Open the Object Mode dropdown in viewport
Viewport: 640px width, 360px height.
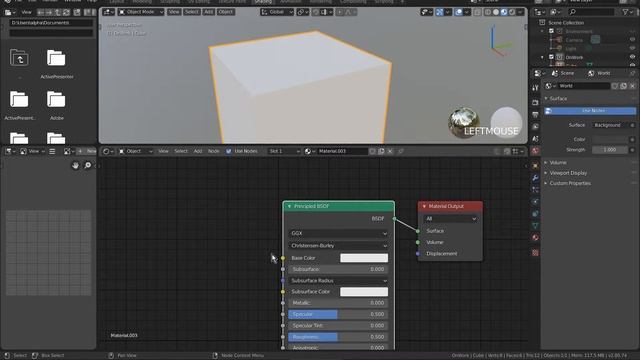141,12
